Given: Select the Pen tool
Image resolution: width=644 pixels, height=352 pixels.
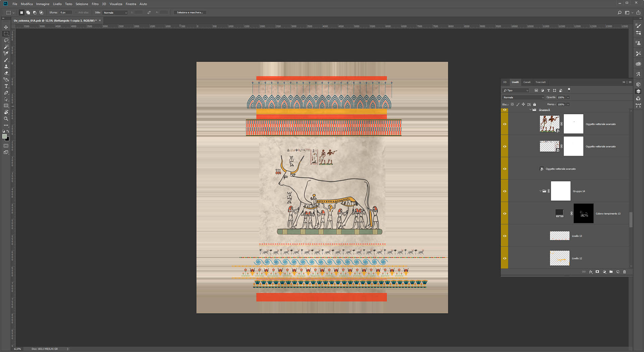Looking at the screenshot, I should click(x=6, y=93).
